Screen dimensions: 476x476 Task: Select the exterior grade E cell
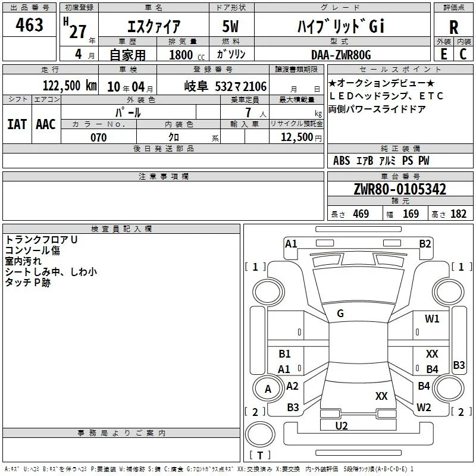point(444,54)
